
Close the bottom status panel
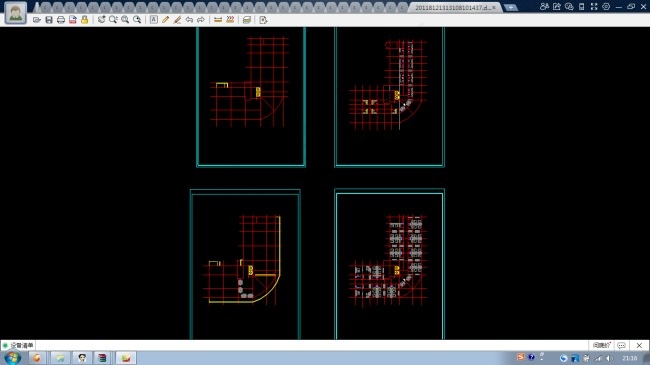[x=639, y=345]
